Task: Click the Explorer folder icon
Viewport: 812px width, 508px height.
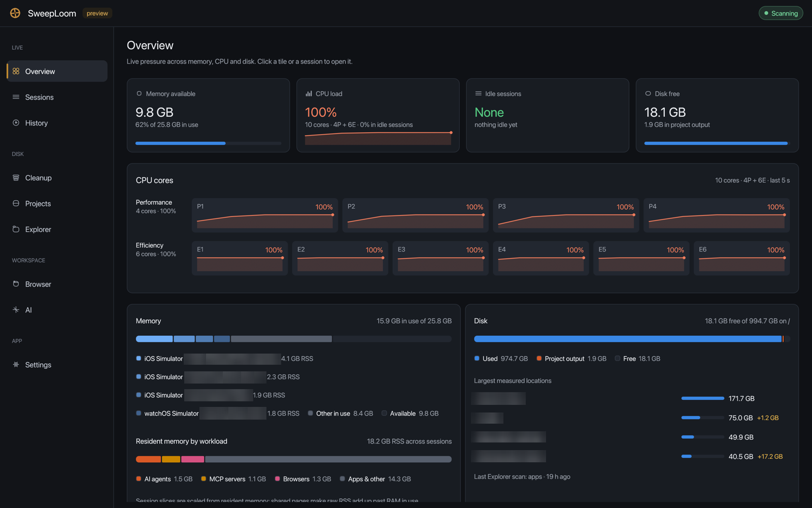Action: click(x=16, y=229)
